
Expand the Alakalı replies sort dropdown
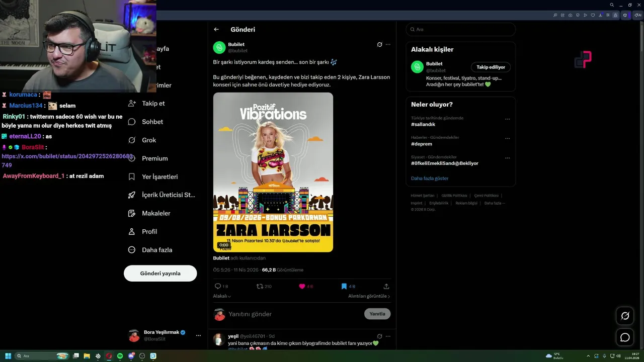pos(222,296)
